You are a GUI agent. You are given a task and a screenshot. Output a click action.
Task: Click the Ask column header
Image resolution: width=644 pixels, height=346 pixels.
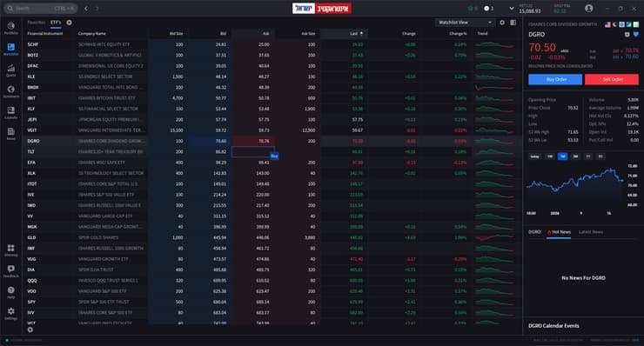(x=265, y=34)
